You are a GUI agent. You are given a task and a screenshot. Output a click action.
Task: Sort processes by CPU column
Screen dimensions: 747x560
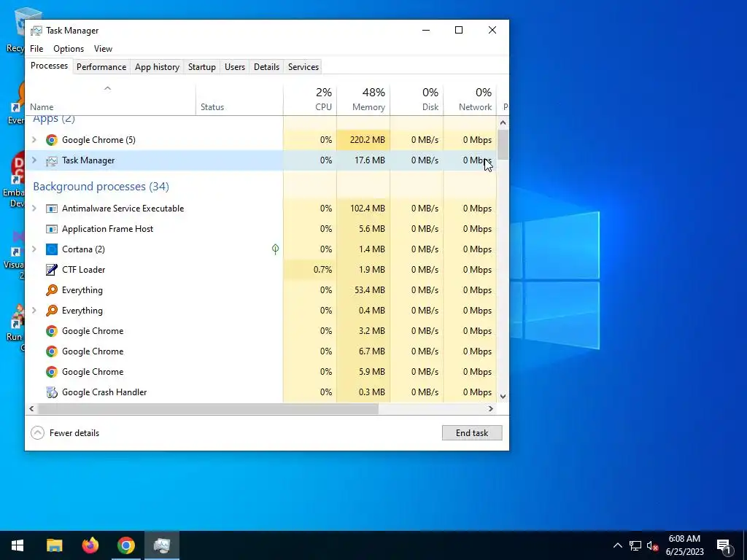click(x=310, y=99)
